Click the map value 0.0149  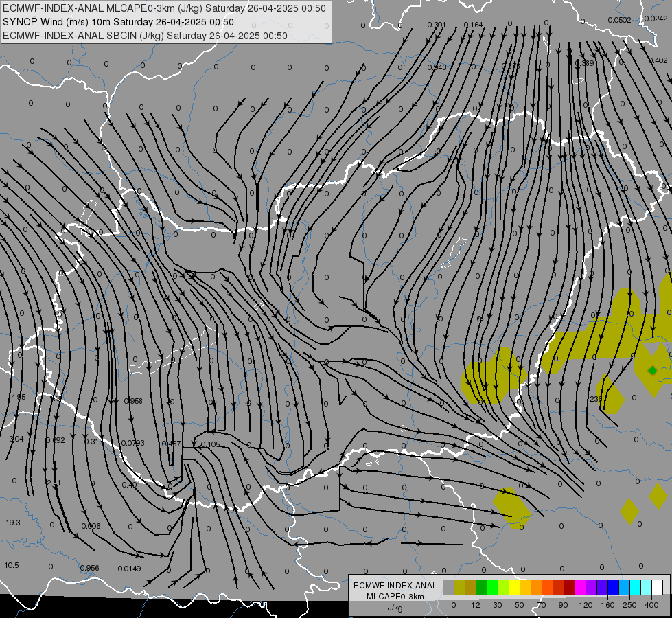click(x=130, y=569)
